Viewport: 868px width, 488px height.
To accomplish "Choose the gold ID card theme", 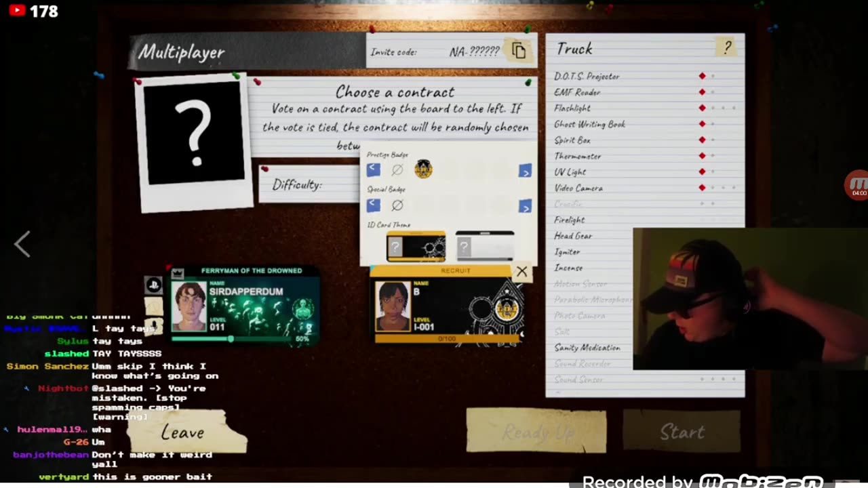I will click(416, 246).
